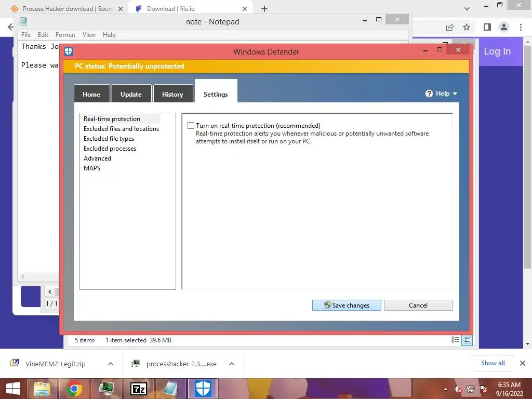Screen dimensions: 532x399
Task: Enable the real-time protection checkbox
Action: (x=191, y=126)
